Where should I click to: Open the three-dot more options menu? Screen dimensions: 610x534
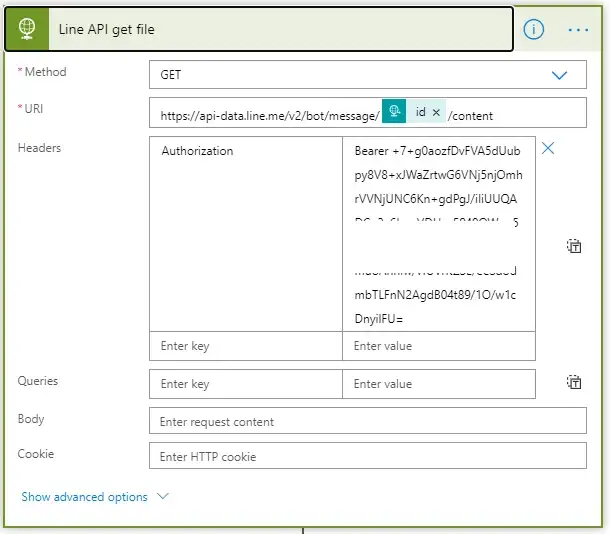coord(578,30)
